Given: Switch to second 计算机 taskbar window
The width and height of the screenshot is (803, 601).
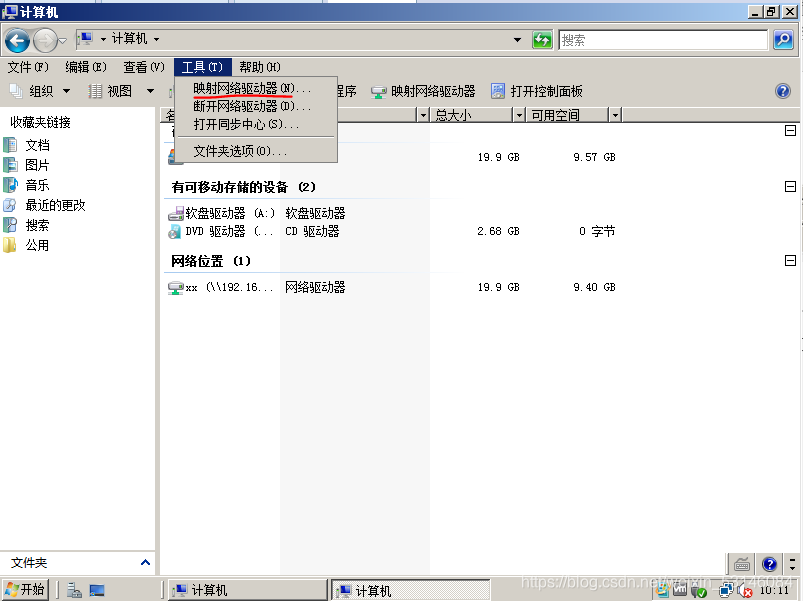Looking at the screenshot, I should [x=410, y=590].
